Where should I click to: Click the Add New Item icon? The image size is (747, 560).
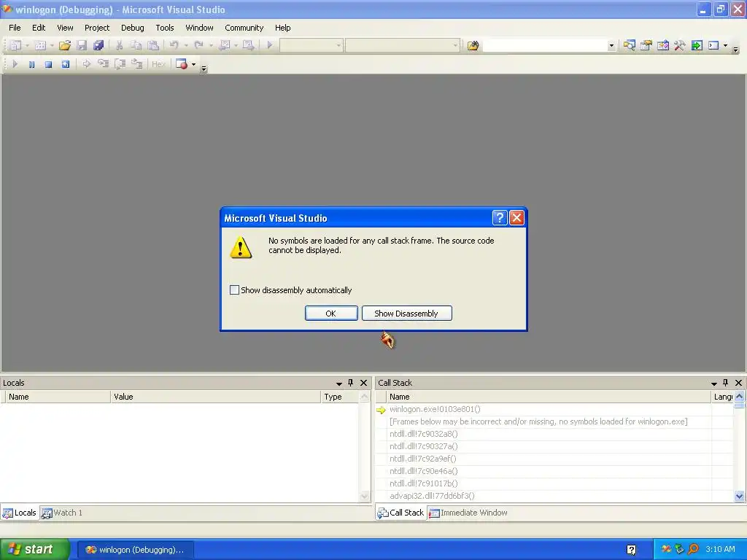tap(41, 45)
